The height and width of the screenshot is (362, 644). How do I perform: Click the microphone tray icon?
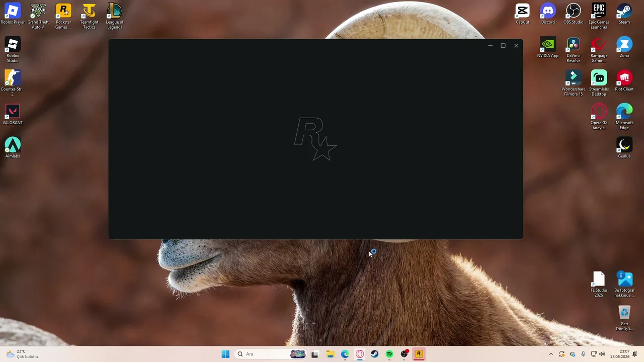pyautogui.click(x=583, y=354)
